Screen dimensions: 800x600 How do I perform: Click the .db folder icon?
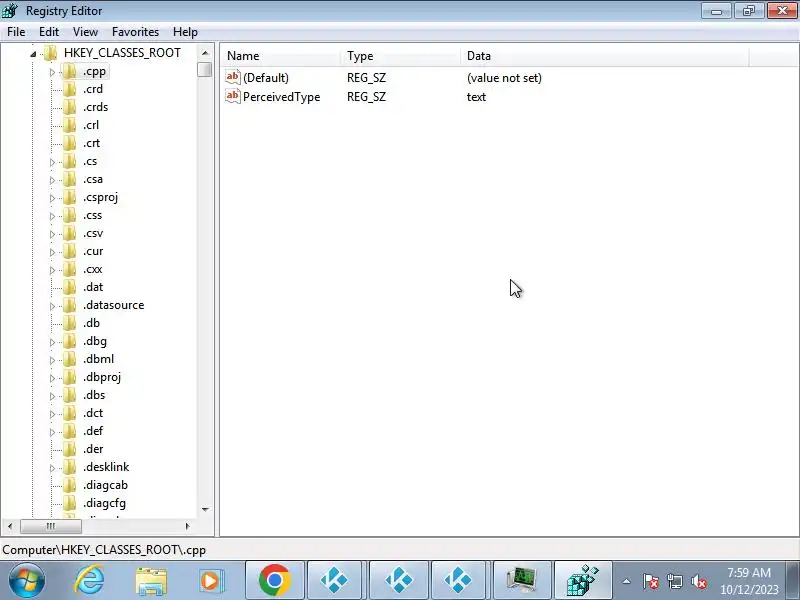(69, 323)
